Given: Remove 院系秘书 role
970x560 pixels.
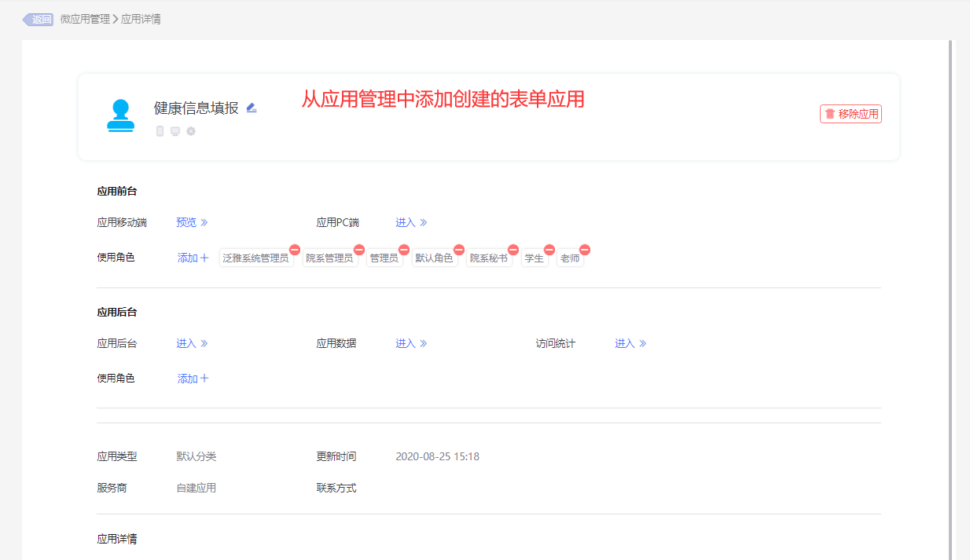Looking at the screenshot, I should 513,250.
